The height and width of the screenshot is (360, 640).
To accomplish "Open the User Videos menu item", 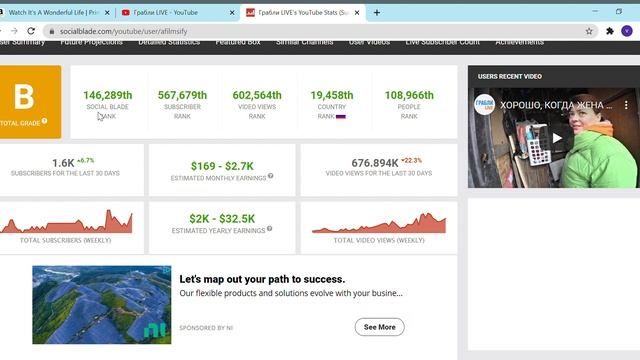I will [369, 42].
